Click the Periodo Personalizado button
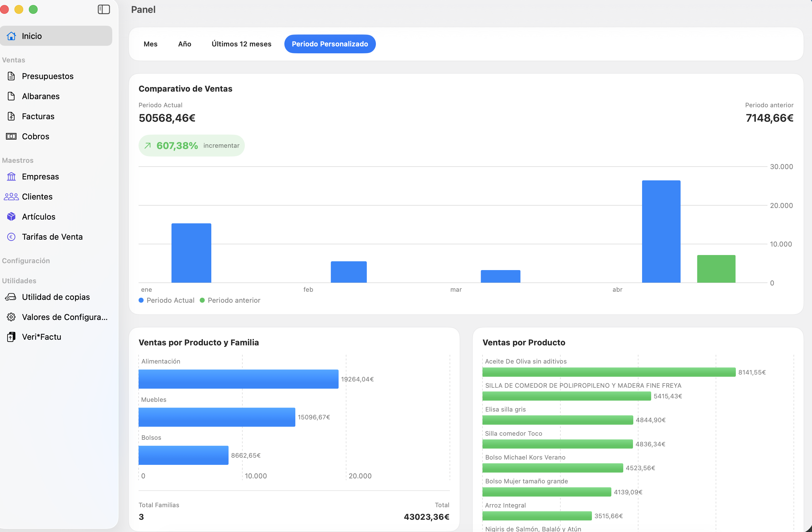Image resolution: width=812 pixels, height=532 pixels. 330,44
